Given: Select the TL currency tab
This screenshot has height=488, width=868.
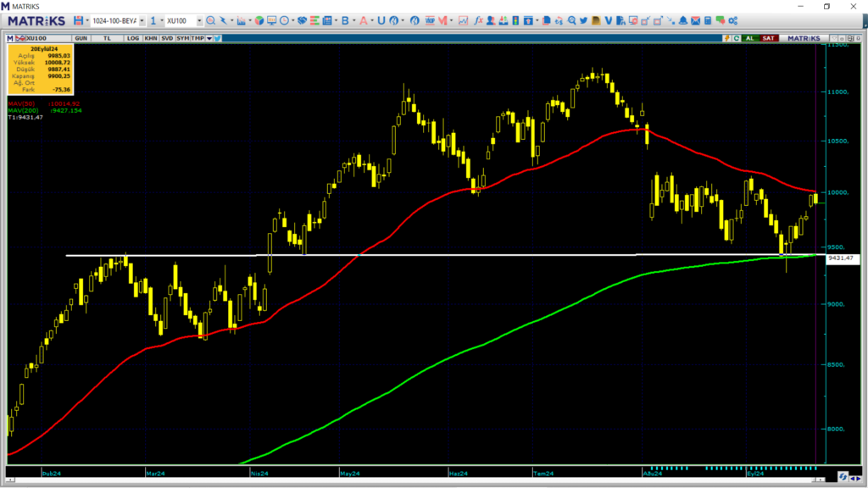Looking at the screenshot, I should tap(108, 38).
